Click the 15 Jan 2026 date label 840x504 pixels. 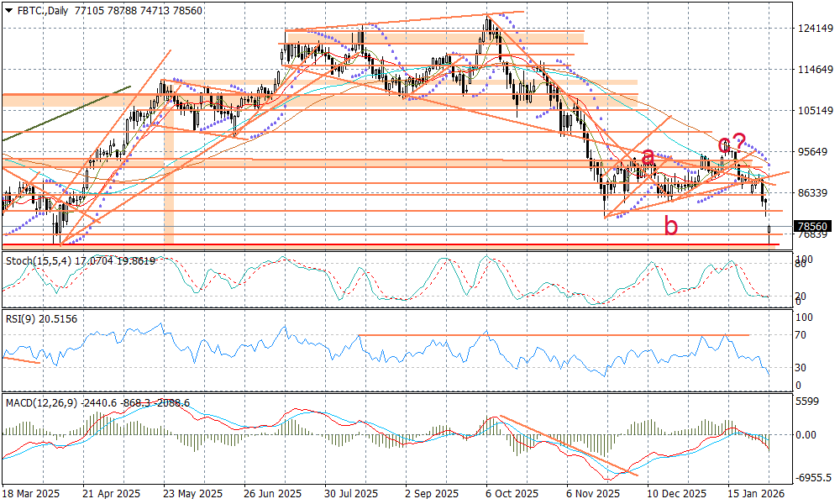[x=758, y=494]
